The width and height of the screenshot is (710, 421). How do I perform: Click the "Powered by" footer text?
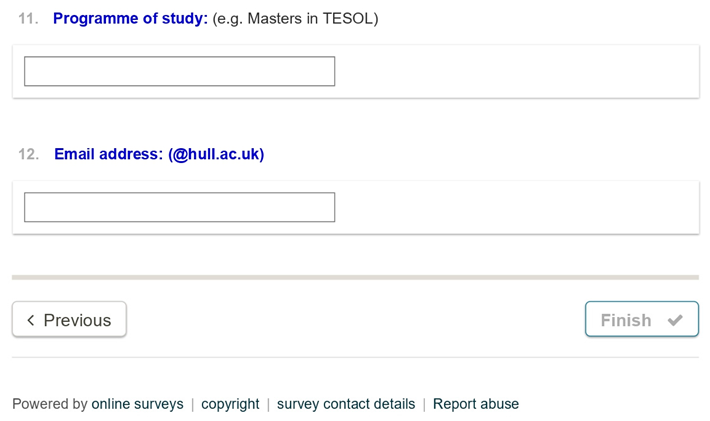click(50, 404)
